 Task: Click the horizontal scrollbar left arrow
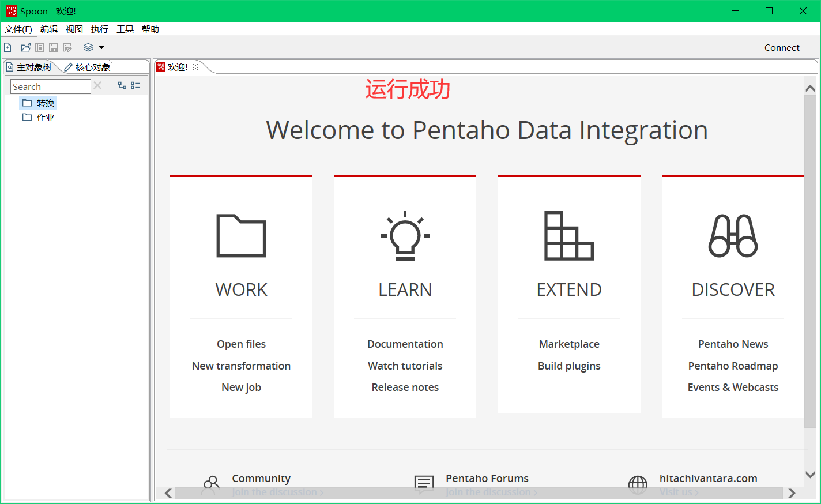point(168,493)
